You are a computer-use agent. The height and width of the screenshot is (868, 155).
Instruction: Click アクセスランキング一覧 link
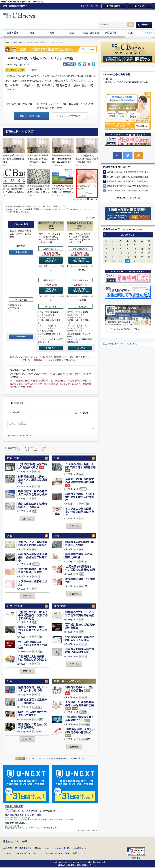coord(127,198)
